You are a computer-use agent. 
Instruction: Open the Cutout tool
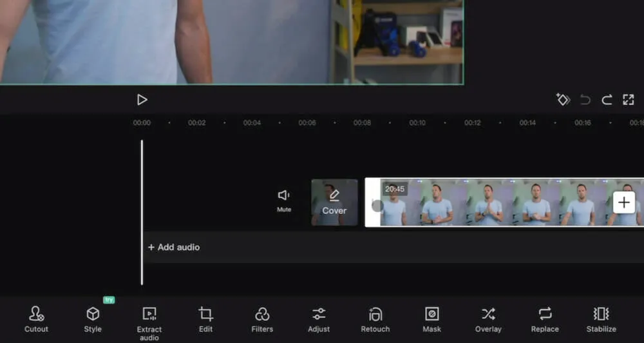pos(36,319)
